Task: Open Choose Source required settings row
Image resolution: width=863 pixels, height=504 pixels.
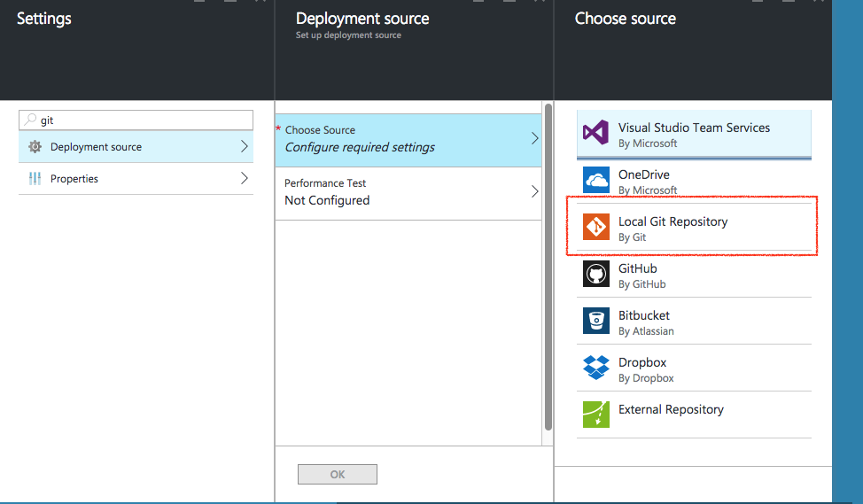Action: pos(408,140)
